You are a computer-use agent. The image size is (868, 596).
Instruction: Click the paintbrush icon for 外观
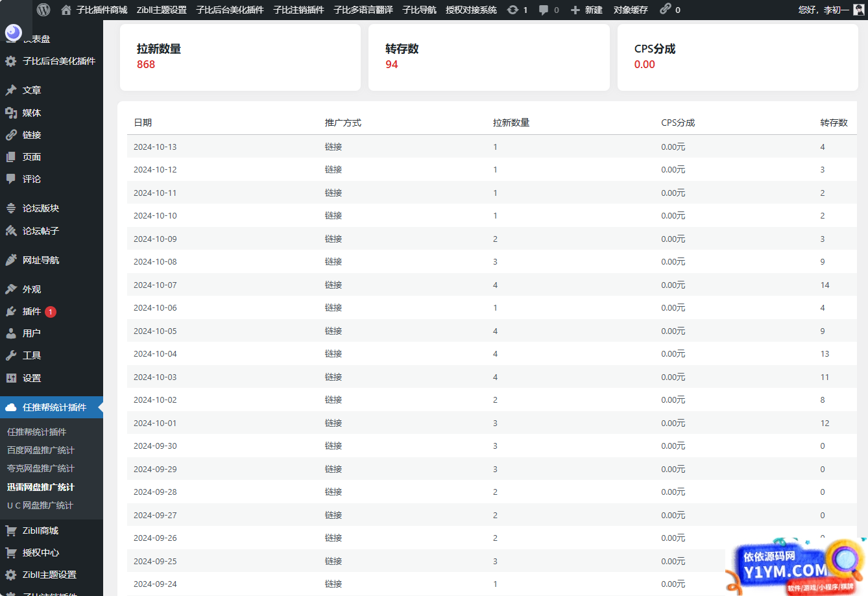[11, 289]
